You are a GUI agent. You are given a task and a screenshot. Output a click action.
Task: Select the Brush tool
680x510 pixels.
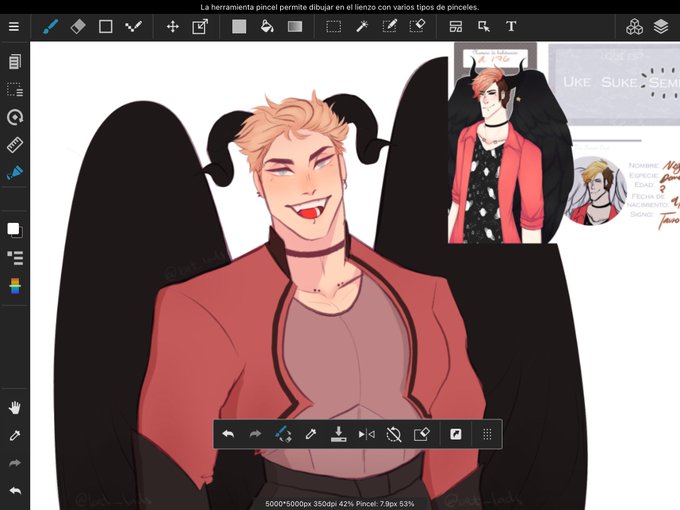(x=51, y=26)
